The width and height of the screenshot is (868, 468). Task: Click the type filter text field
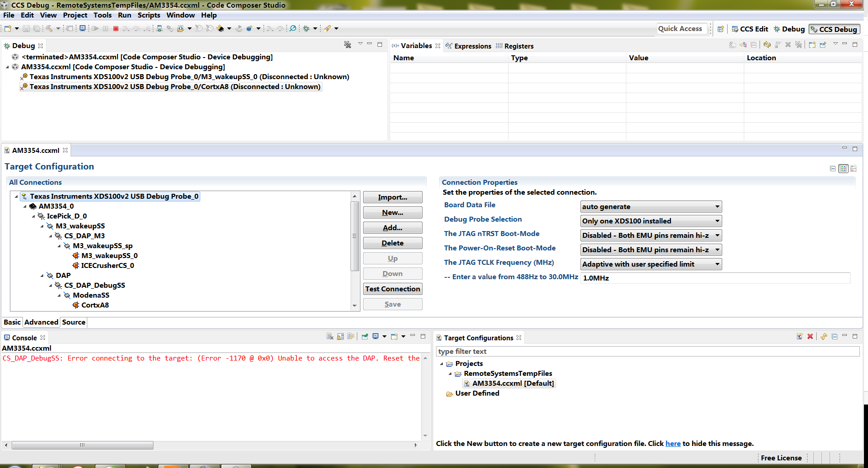(648, 352)
